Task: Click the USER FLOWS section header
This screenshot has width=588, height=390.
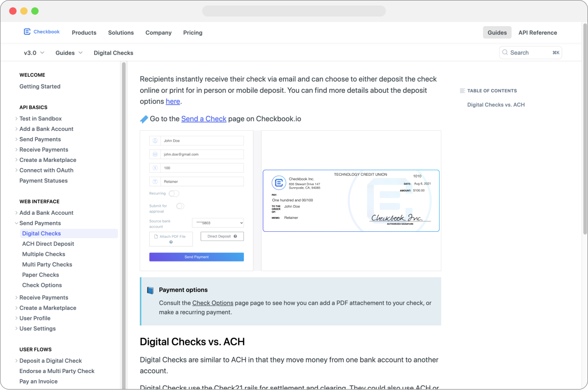Action: click(35, 350)
